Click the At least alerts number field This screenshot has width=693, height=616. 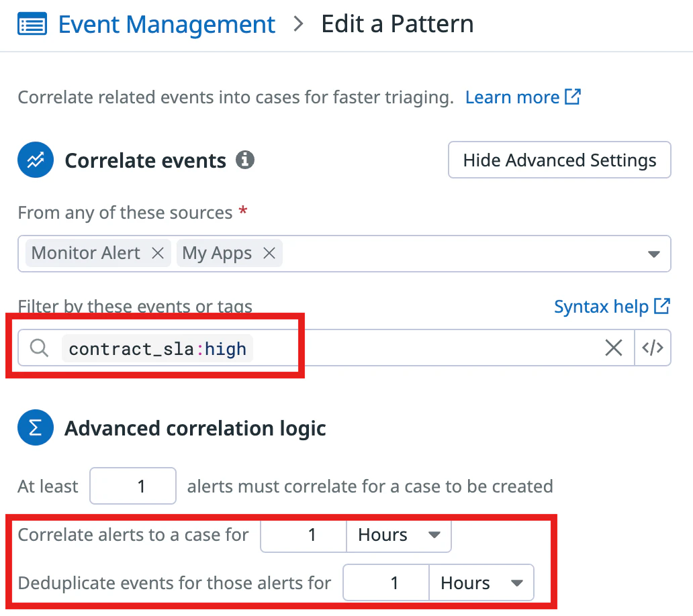click(x=133, y=486)
